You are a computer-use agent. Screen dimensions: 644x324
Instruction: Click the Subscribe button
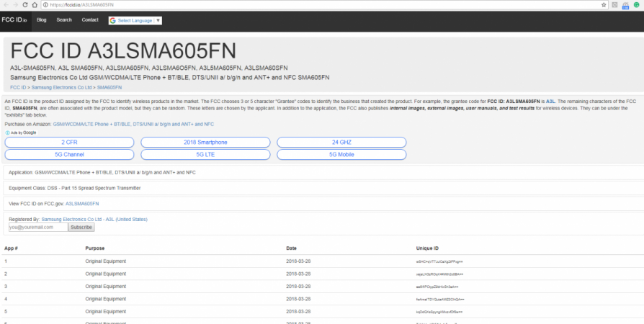(x=81, y=227)
